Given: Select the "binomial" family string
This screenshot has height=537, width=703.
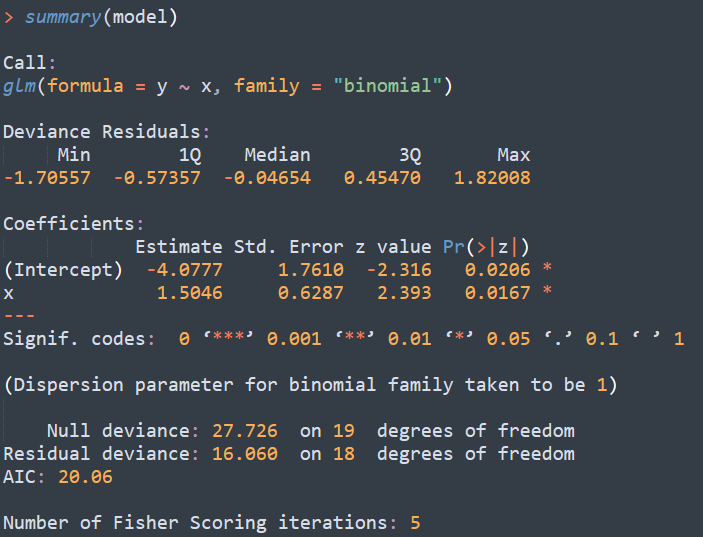Looking at the screenshot, I should click(x=387, y=86).
